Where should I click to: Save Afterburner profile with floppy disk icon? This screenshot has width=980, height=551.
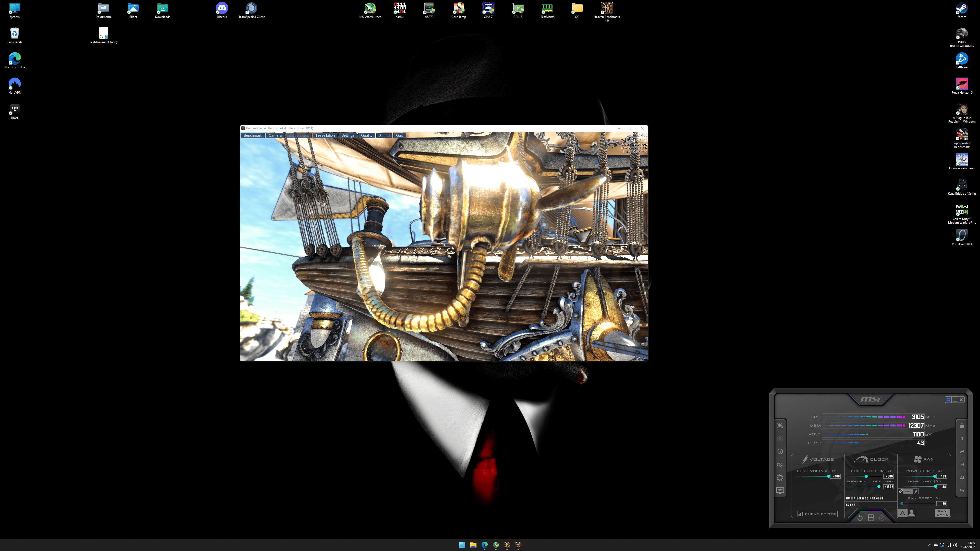871,518
